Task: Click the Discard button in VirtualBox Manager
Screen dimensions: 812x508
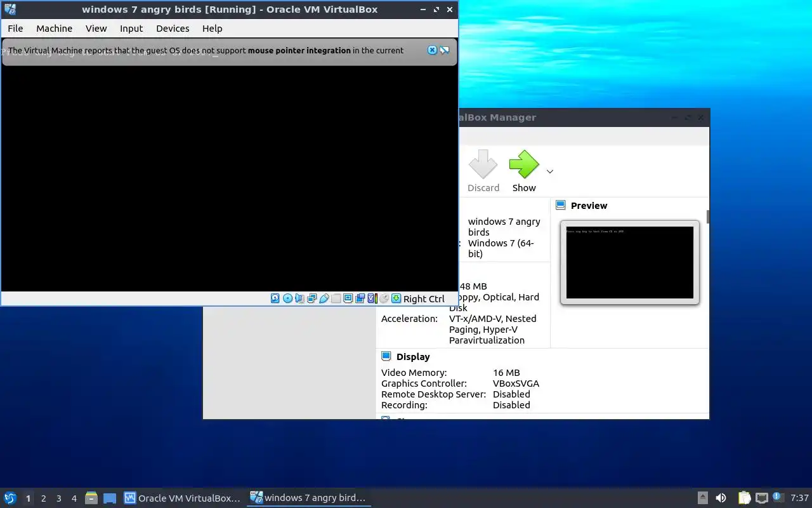Action: coord(483,171)
